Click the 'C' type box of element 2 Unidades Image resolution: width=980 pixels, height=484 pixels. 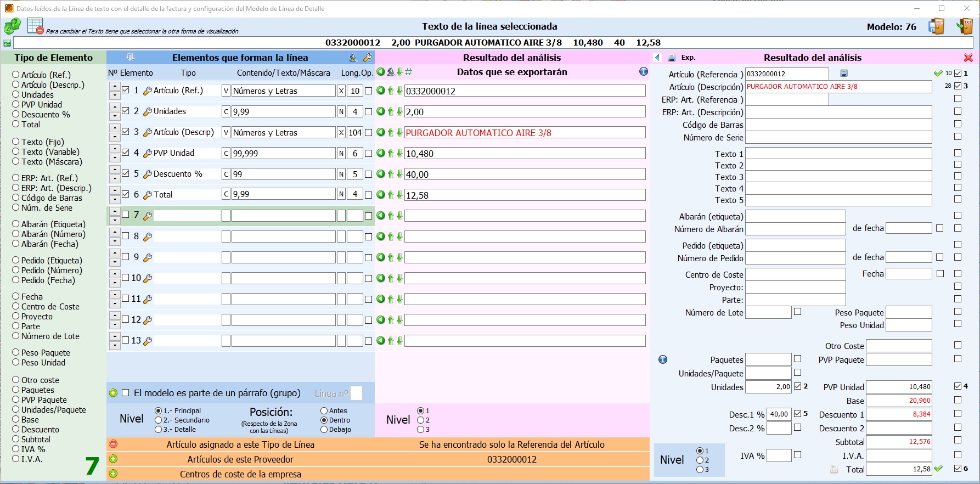[226, 112]
